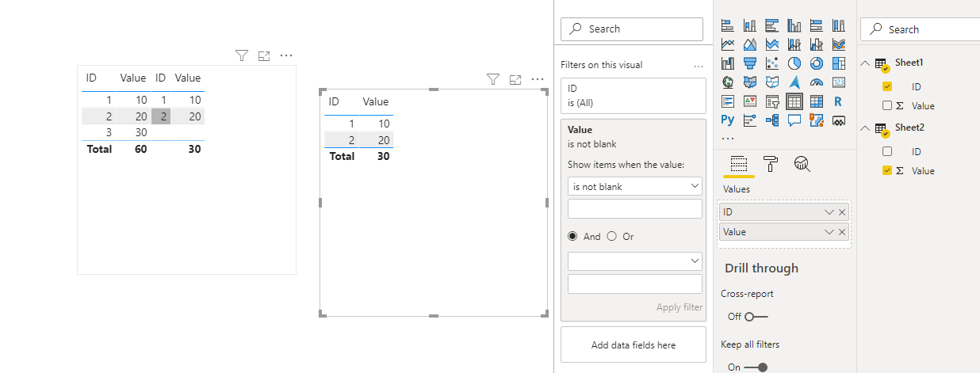Click filter icon on selected right table visual
Screen dimensions: 980x373
tap(493, 79)
